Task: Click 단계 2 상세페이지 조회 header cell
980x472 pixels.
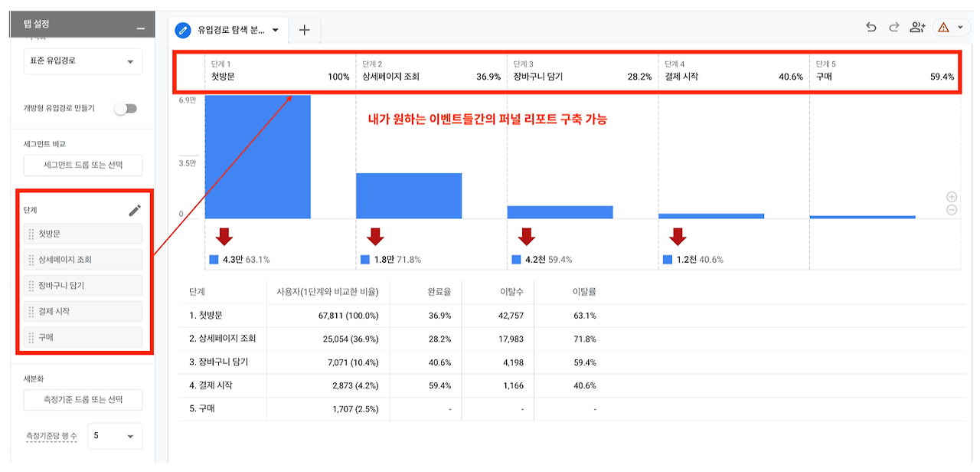Action: pos(431,71)
